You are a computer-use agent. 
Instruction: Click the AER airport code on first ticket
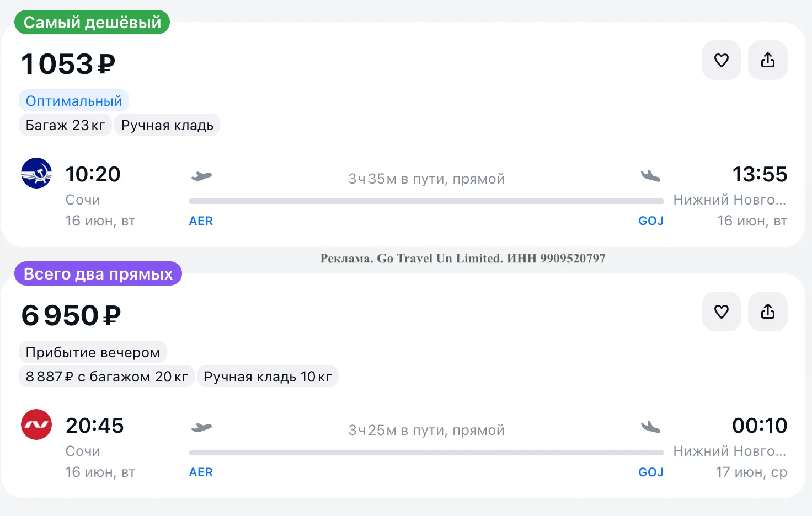pos(201,221)
